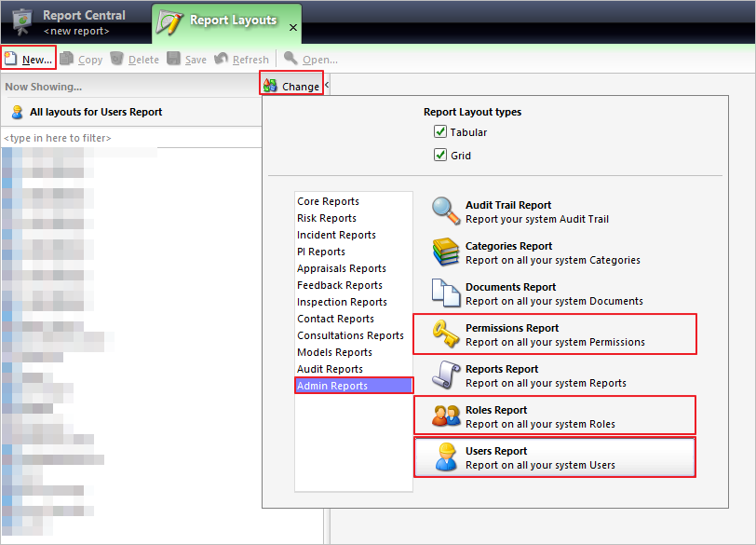Open 'Report on all your system Roles'
Screen dimensions: 756x545
pyautogui.click(x=540, y=424)
